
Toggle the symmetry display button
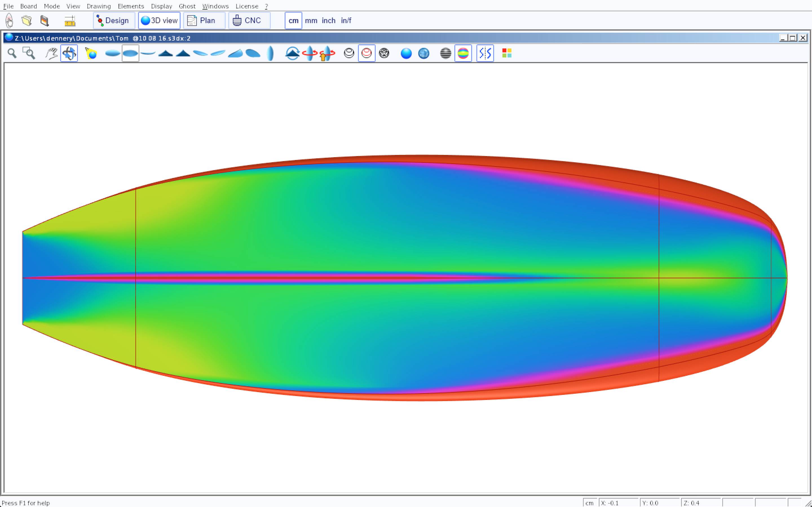pyautogui.click(x=485, y=53)
